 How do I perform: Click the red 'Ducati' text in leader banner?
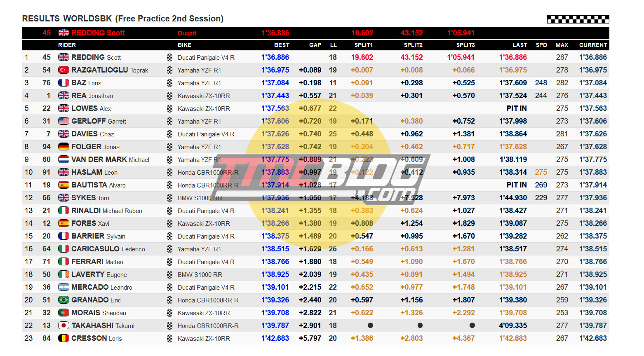(x=187, y=33)
